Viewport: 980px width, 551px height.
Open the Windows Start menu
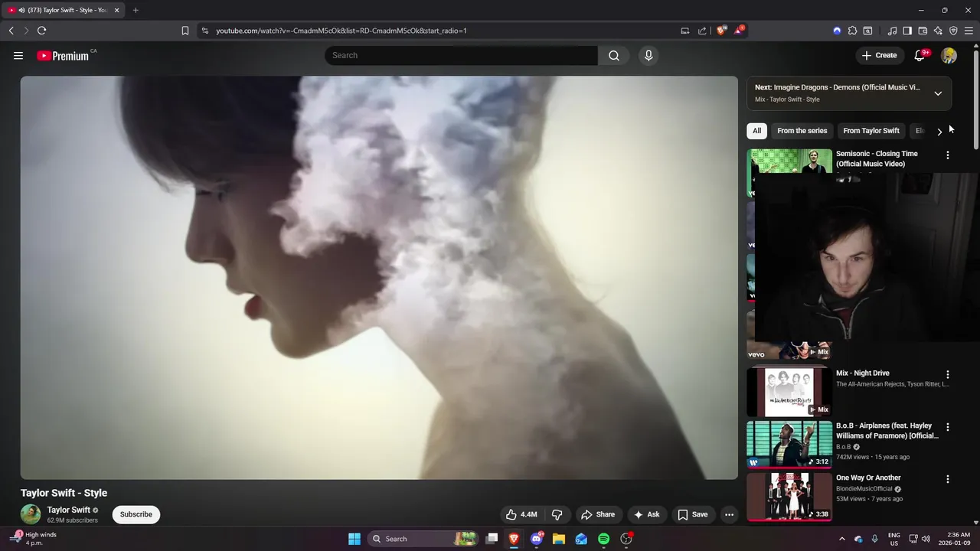tap(354, 539)
